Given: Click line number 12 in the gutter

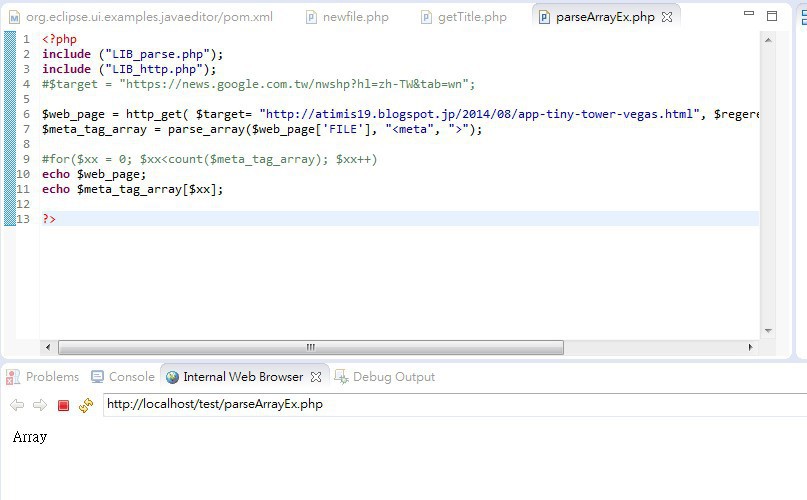Looking at the screenshot, I should pos(23,204).
